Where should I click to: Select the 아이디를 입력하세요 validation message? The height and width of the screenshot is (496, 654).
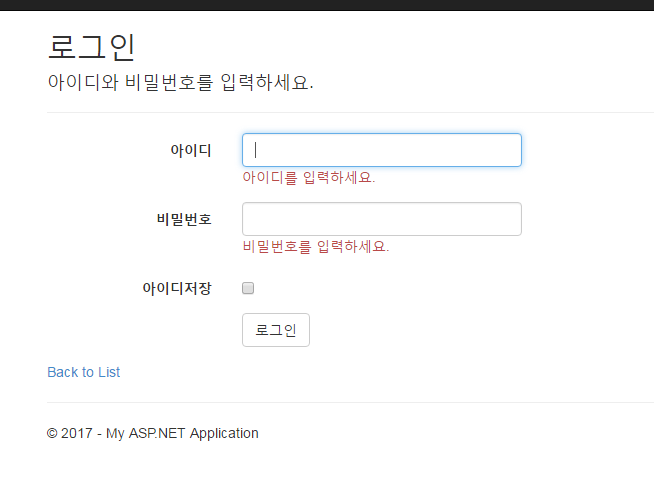[309, 177]
